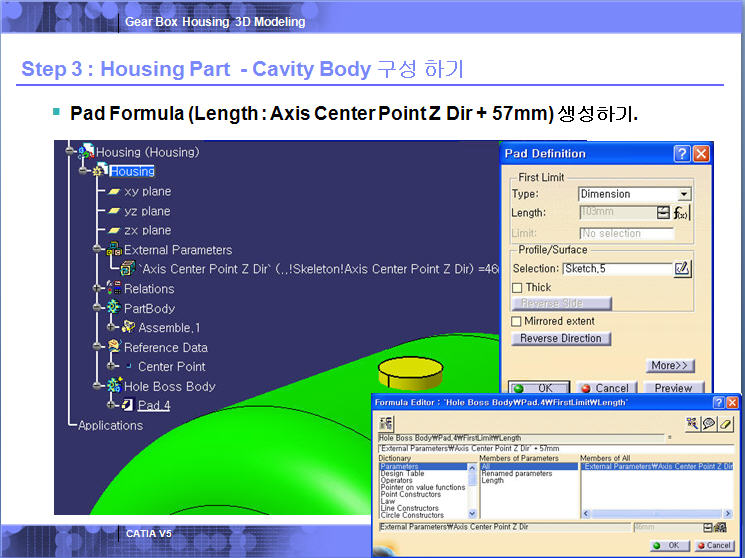Collapse the Hole Boss Body tree node
Image resolution: width=745 pixels, height=558 pixels.
[x=97, y=386]
